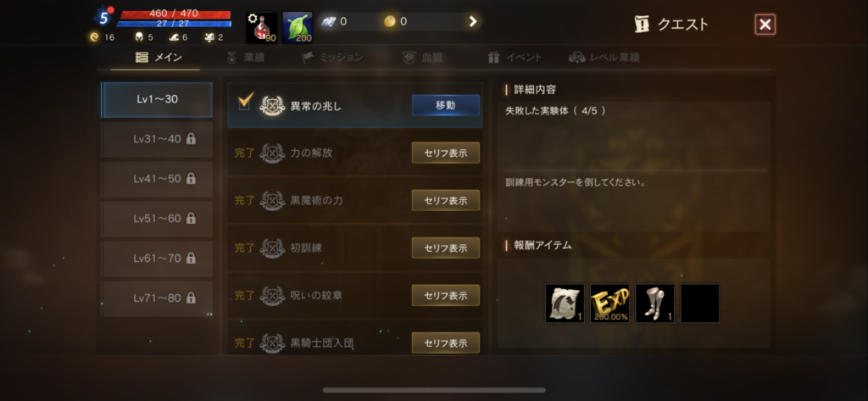Switch to the 業績 tab
The image size is (868, 401).
click(x=246, y=57)
